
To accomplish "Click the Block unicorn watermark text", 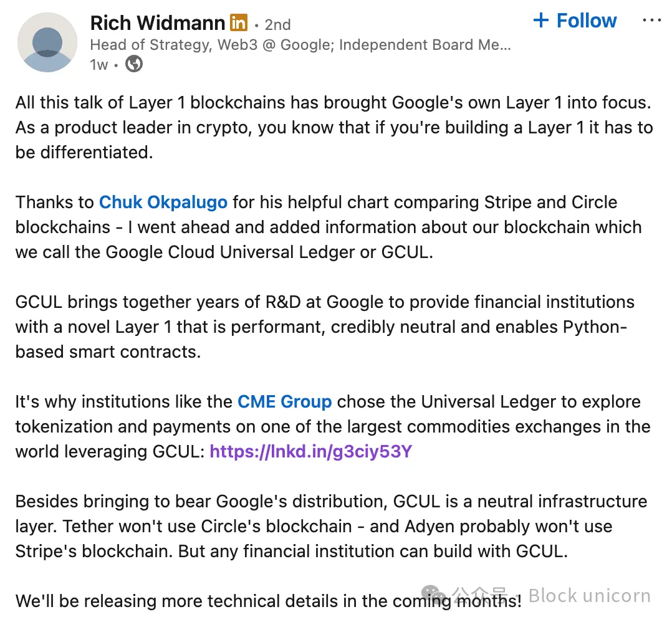I will click(x=589, y=596).
